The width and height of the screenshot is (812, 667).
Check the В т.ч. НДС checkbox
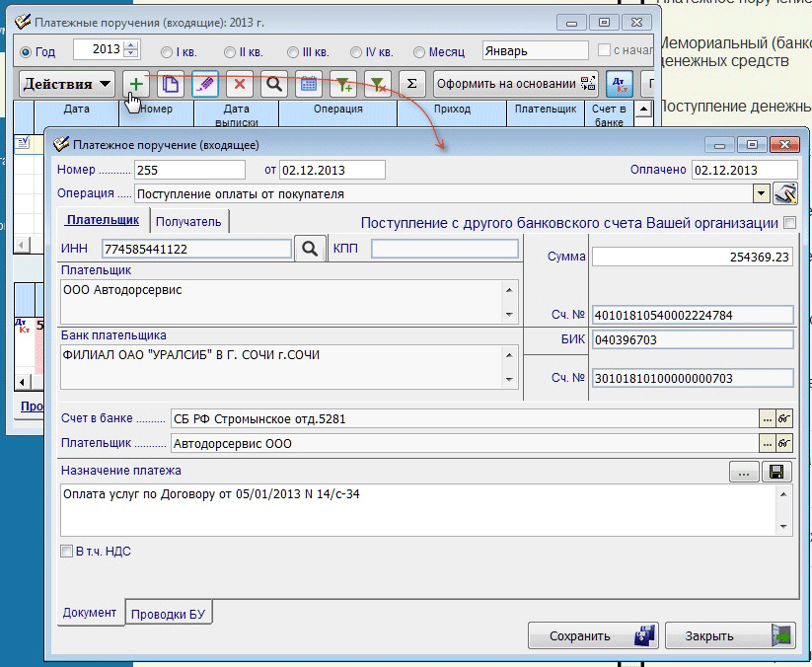click(66, 551)
